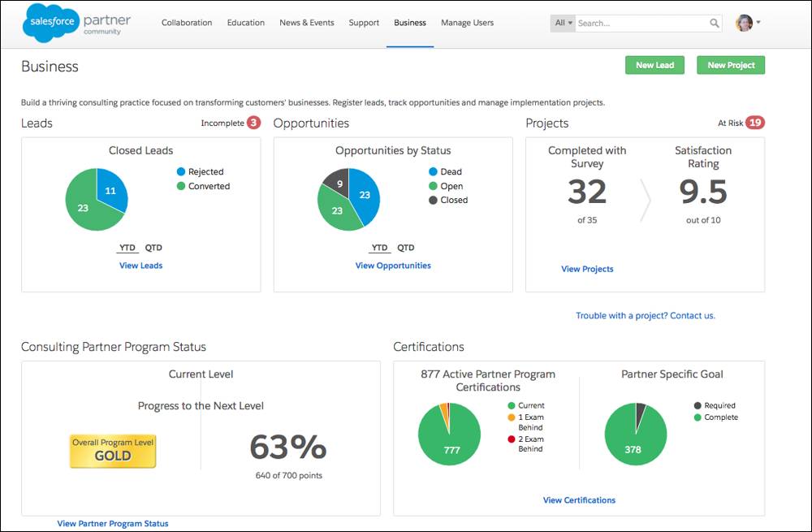This screenshot has height=532, width=812.
Task: Open the user avatar profile picture
Action: tap(744, 23)
